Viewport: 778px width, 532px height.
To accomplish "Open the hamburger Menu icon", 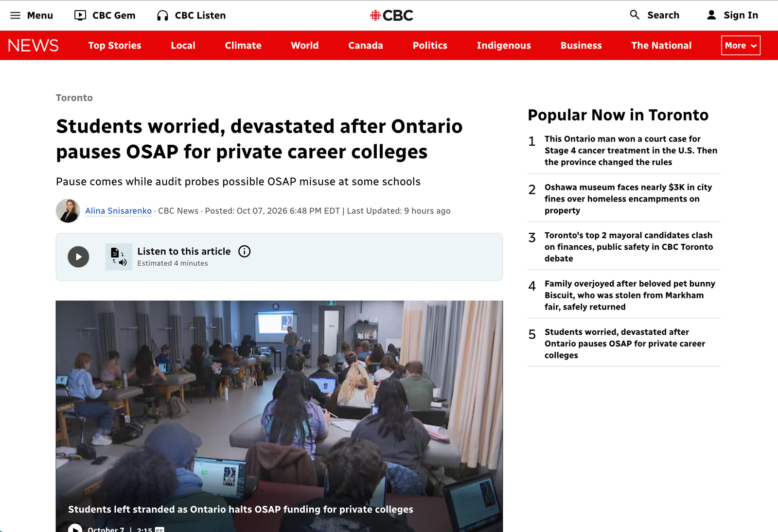I will pos(16,16).
